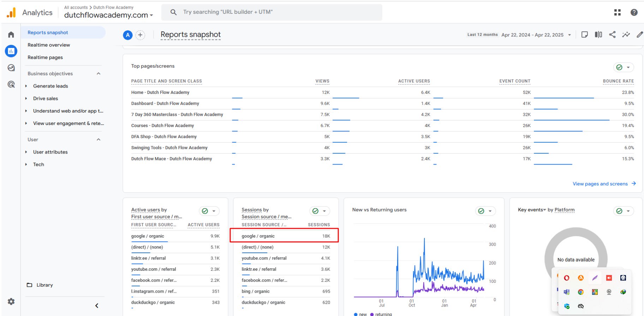The height and width of the screenshot is (316, 644).
Task: Open the Key events metric dropdown
Action: coord(532,210)
